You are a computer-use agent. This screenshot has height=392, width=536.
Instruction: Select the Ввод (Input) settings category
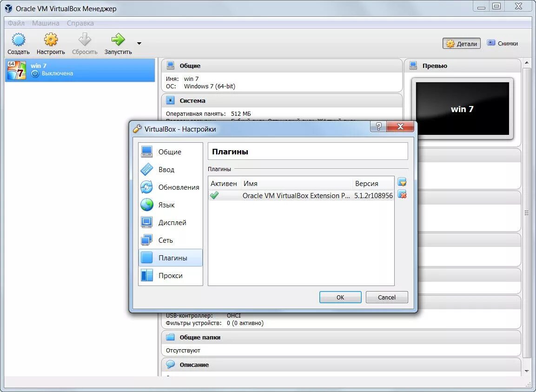pos(171,169)
